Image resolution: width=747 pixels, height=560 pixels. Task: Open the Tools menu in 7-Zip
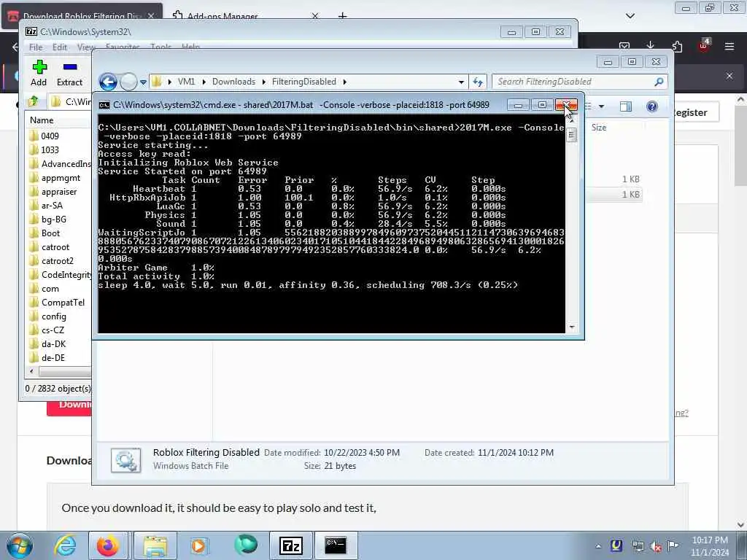tap(161, 47)
